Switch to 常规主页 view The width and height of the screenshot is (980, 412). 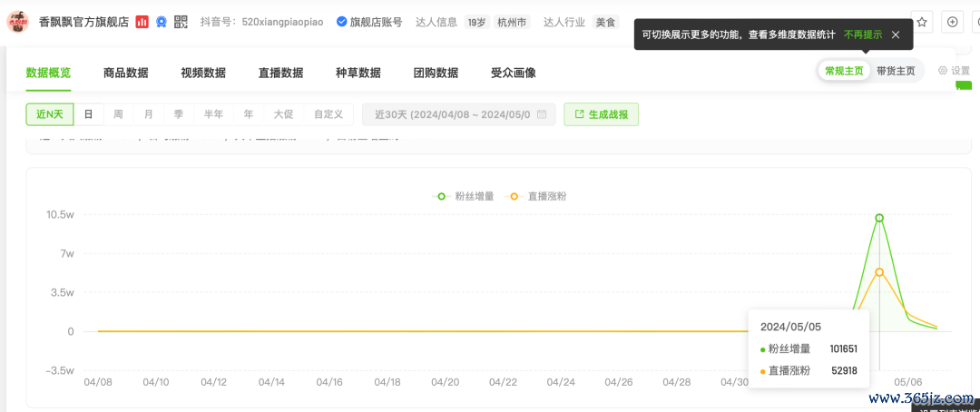844,71
